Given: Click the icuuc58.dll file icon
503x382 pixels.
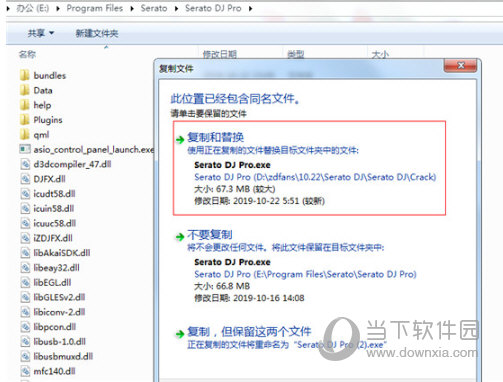Looking at the screenshot, I should (25, 223).
